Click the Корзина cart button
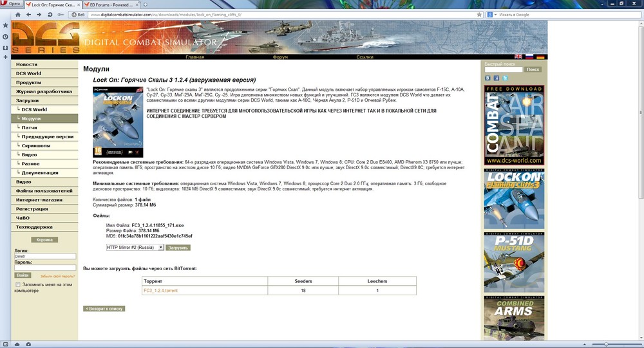Viewport: 644px width, 348px height. pos(44,240)
